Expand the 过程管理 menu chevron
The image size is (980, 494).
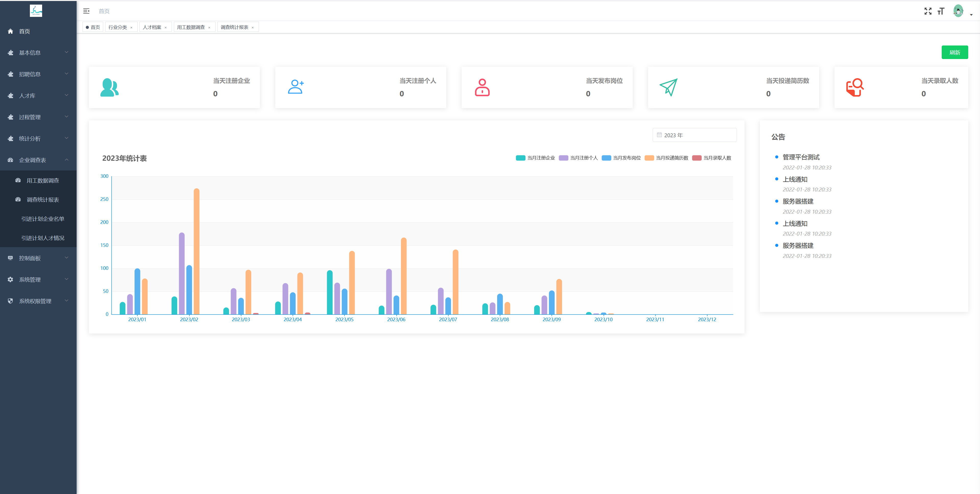point(67,117)
